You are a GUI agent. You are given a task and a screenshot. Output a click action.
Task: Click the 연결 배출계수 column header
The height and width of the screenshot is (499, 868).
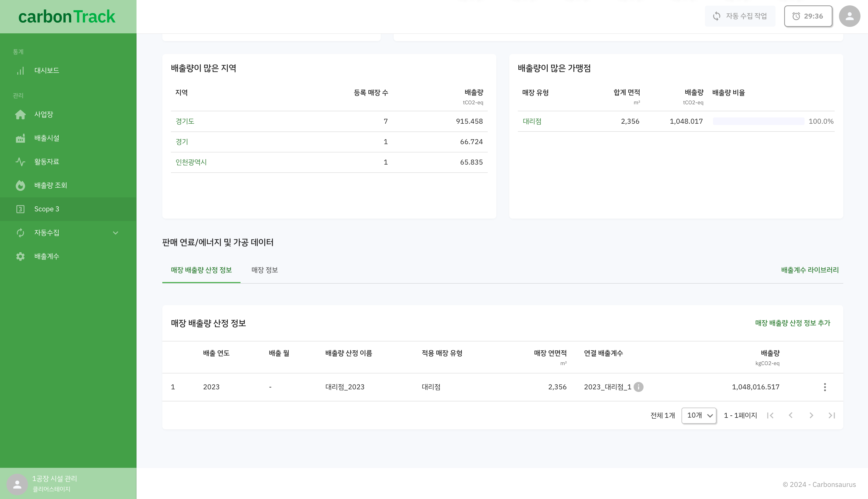pos(603,353)
